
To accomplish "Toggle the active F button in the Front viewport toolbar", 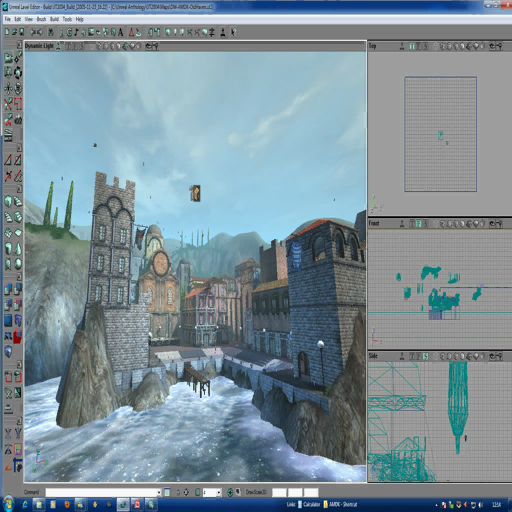I will coord(419,223).
